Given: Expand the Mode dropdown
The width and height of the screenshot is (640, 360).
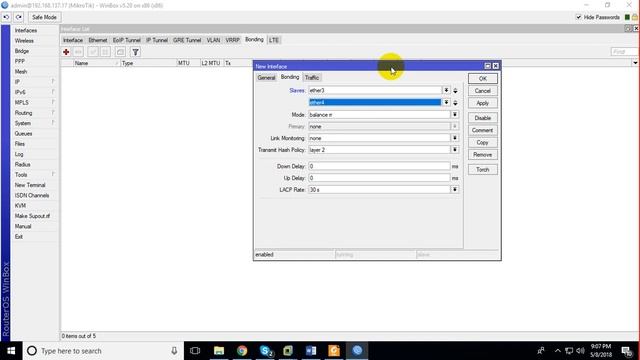Looking at the screenshot, I should click(455, 115).
